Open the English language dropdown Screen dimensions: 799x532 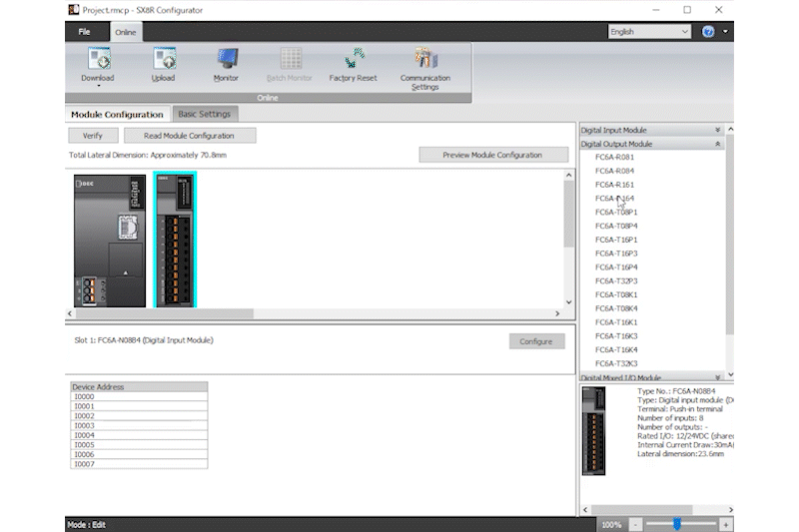(x=649, y=32)
